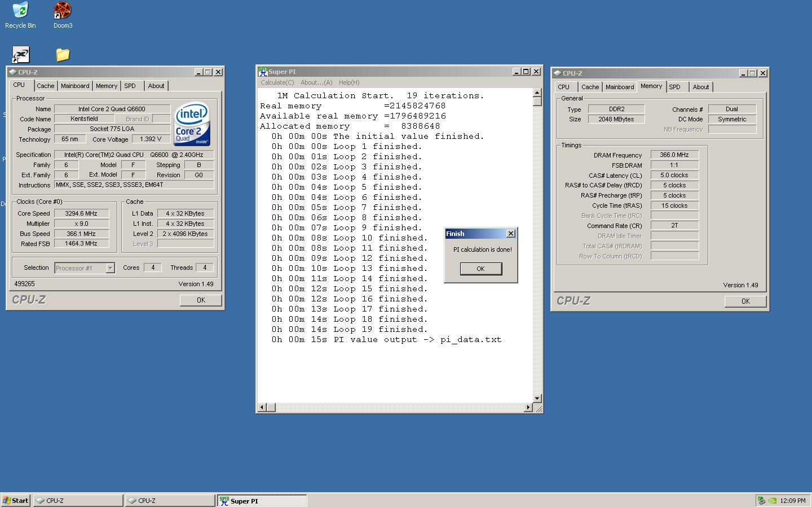Launch the Doom3 desktop shortcut
Screen dimensions: 812x508
[63, 15]
